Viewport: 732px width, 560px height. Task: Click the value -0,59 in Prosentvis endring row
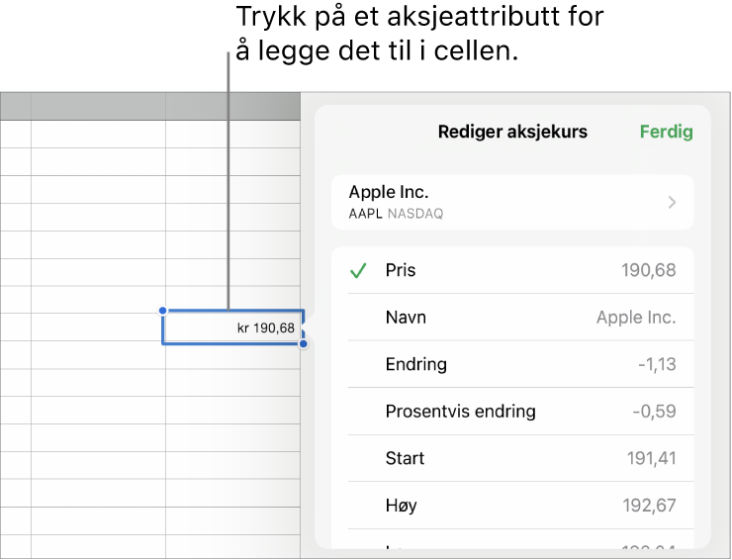(654, 412)
